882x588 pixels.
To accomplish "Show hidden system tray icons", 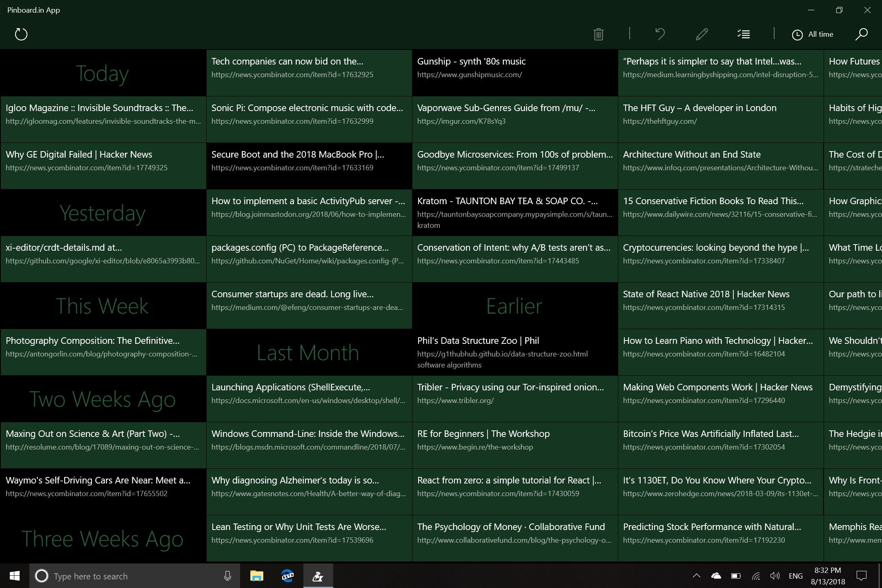I will [697, 576].
